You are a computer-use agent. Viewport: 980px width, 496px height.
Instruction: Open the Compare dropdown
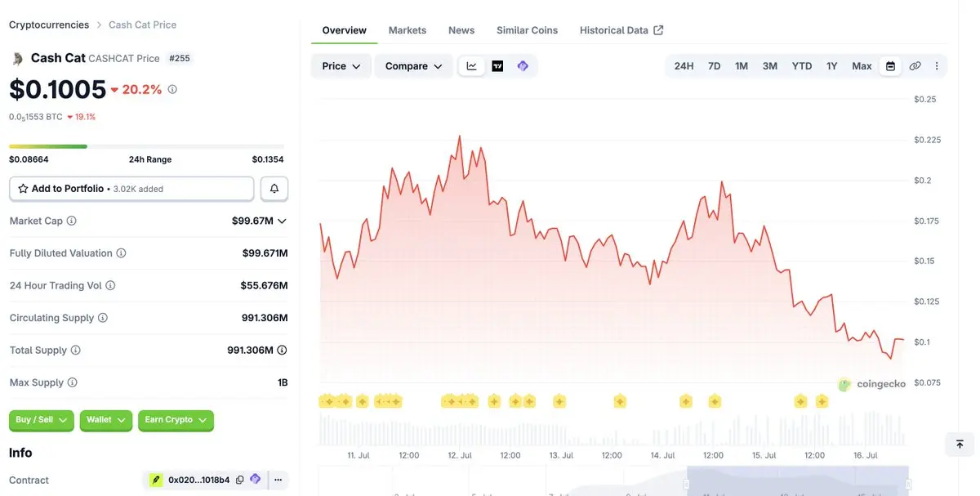pos(413,66)
